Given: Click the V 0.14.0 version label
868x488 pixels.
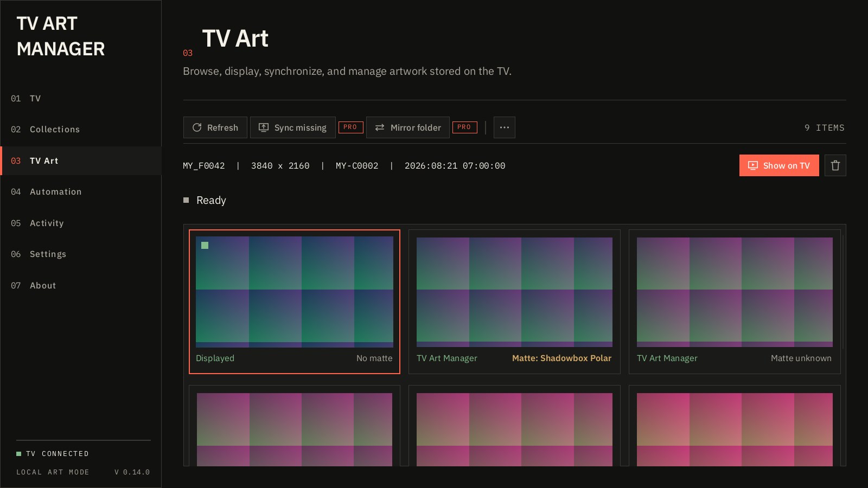Looking at the screenshot, I should point(132,472).
